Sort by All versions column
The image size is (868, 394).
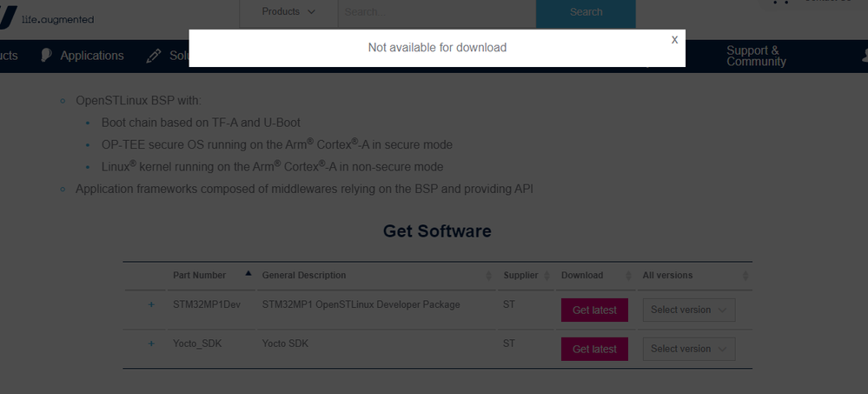click(695, 275)
